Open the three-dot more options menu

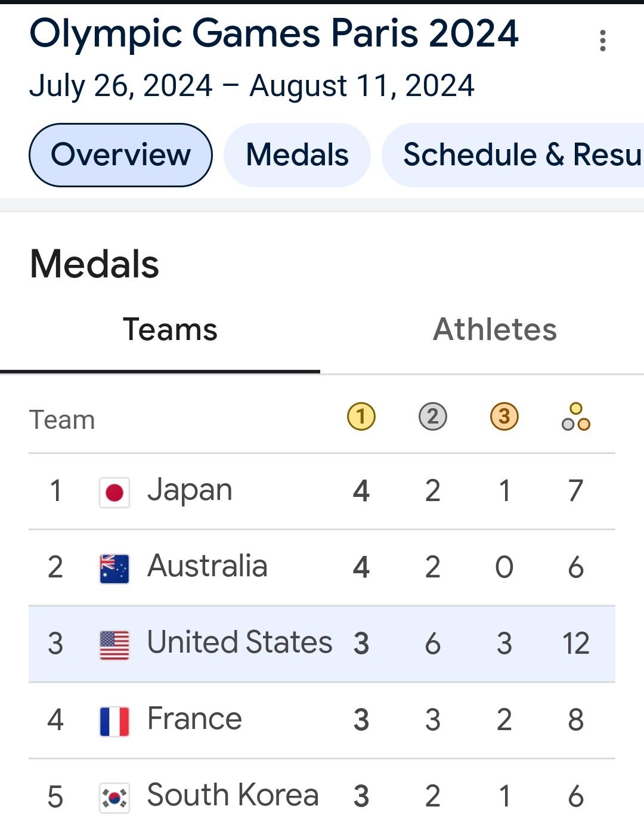click(603, 41)
